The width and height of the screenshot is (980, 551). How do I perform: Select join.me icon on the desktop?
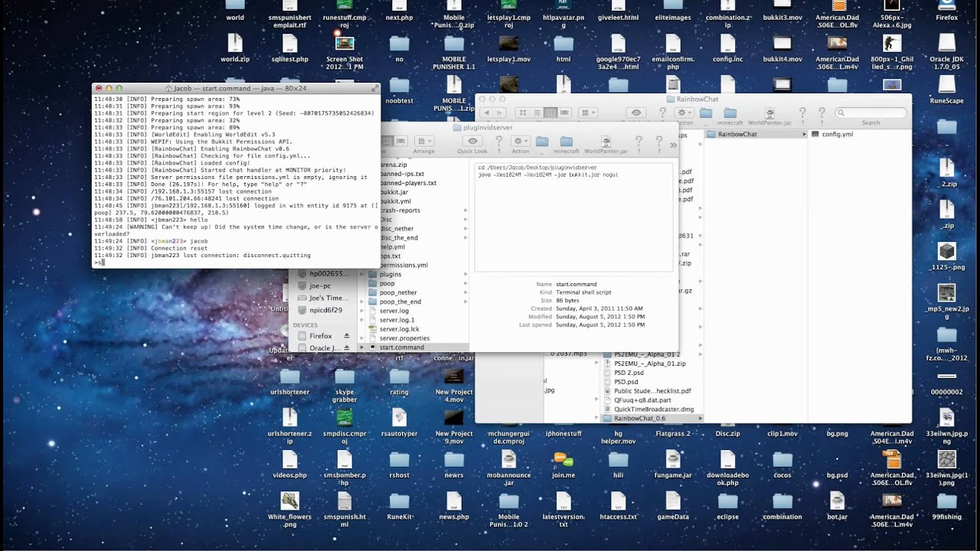pos(563,465)
